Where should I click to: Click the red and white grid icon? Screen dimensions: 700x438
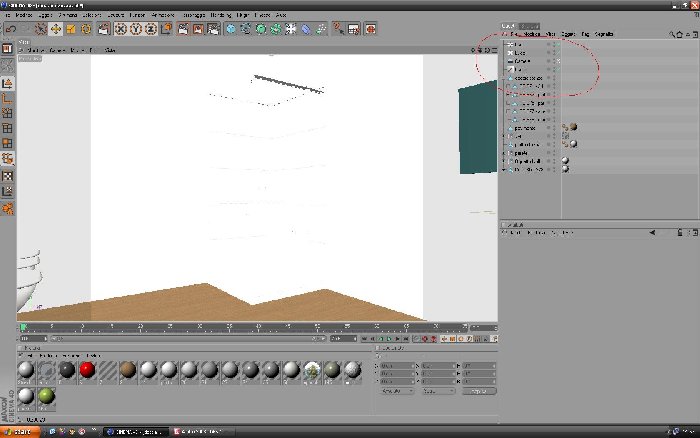point(354,29)
